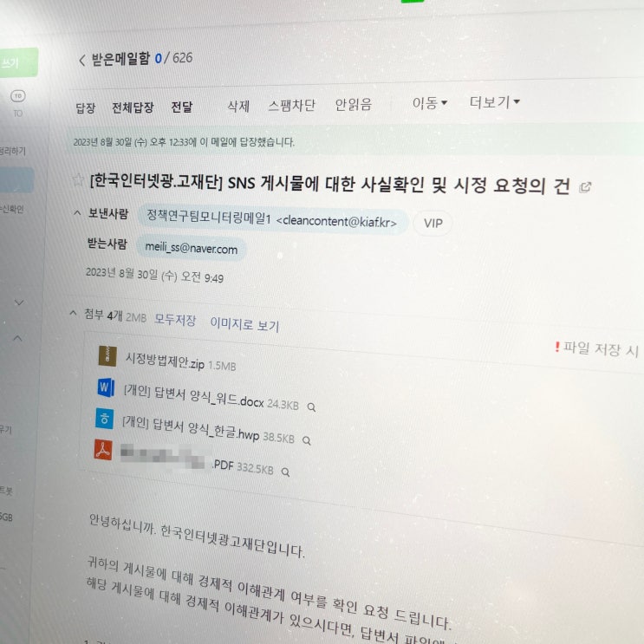This screenshot has width=644, height=644.
Task: Click the PDF attachment icon
Action: click(x=103, y=450)
